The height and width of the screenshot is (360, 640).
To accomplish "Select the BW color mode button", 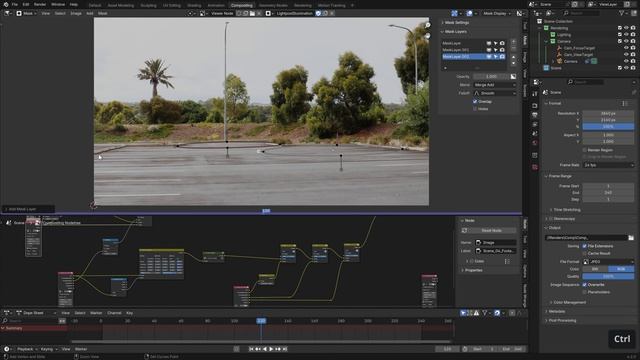I will point(595,269).
